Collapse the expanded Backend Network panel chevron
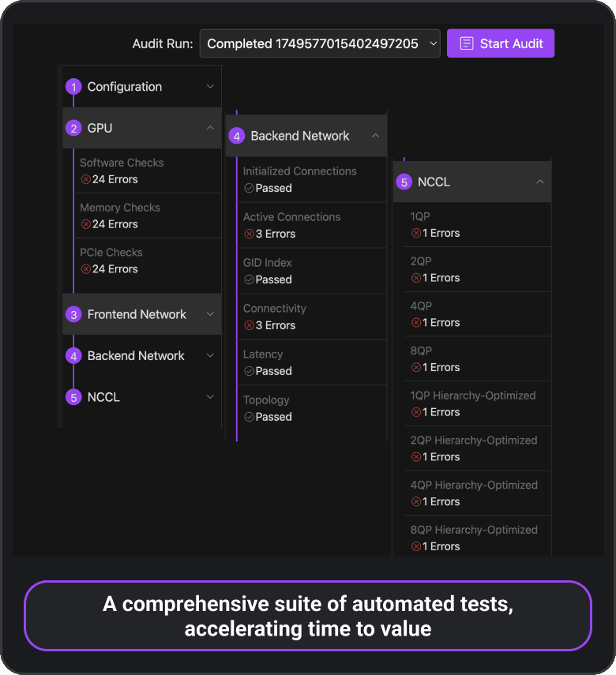This screenshot has height=675, width=616. (376, 136)
